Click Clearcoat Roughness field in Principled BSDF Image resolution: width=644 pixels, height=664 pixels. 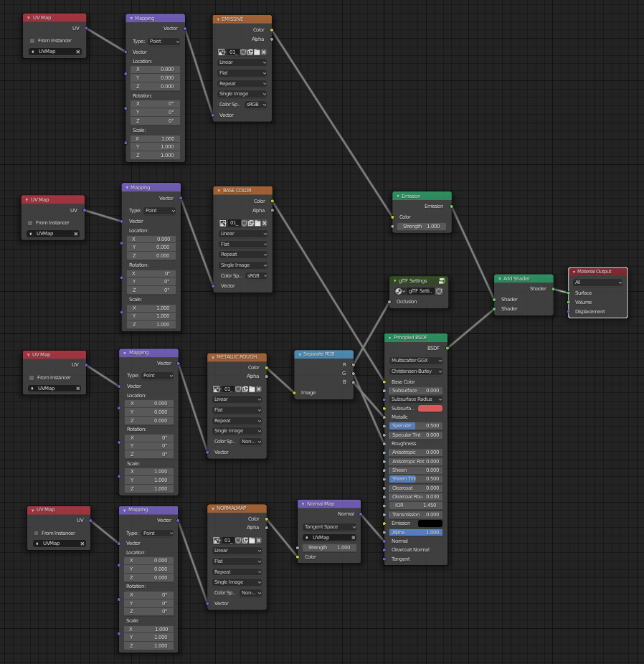click(x=416, y=497)
